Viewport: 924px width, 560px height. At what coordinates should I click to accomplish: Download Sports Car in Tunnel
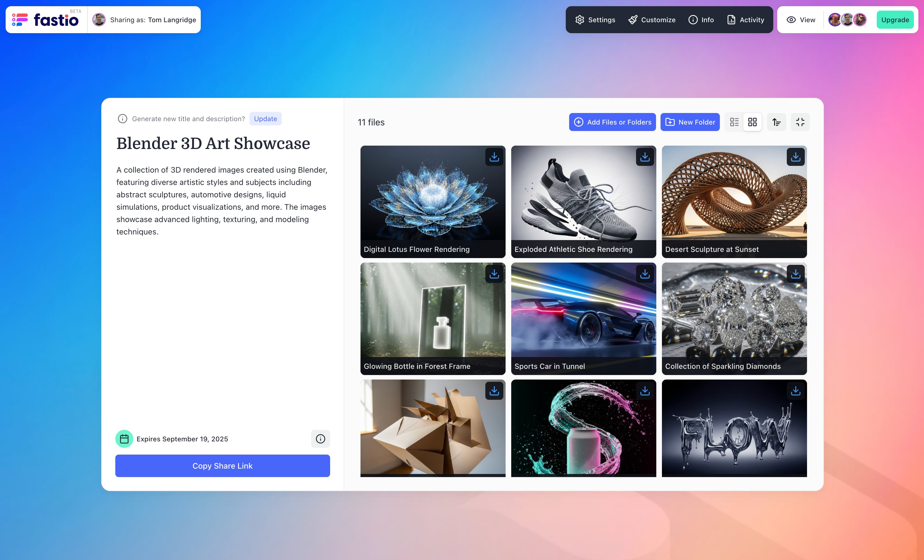tap(645, 274)
